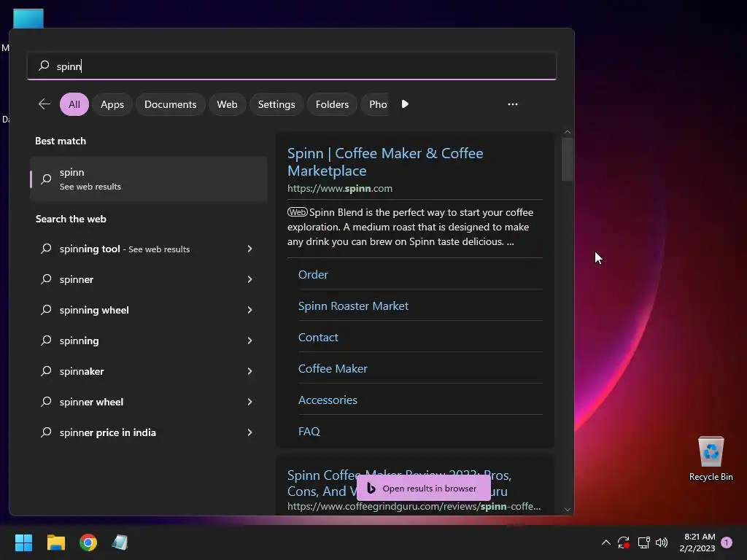Open File Explorer from the taskbar
The height and width of the screenshot is (560, 747).
coord(55,542)
